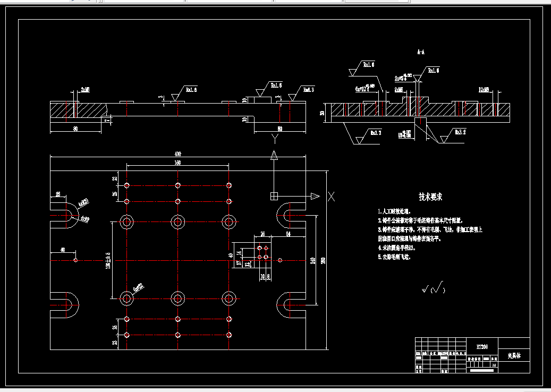Image resolution: width=551 pixels, height=392 pixels.
Task: Select the 400 overall width dimension
Action: [x=178, y=154]
